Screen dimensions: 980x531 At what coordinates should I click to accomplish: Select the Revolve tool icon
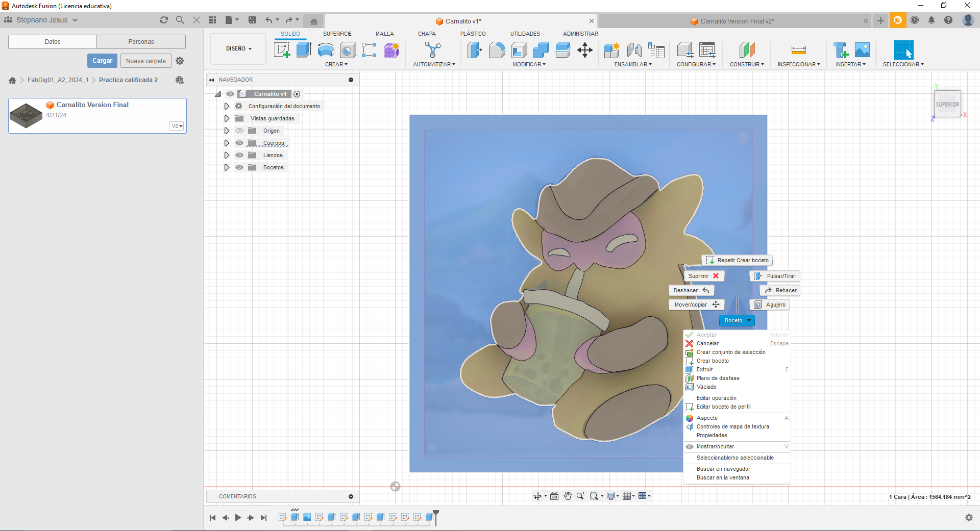(326, 50)
